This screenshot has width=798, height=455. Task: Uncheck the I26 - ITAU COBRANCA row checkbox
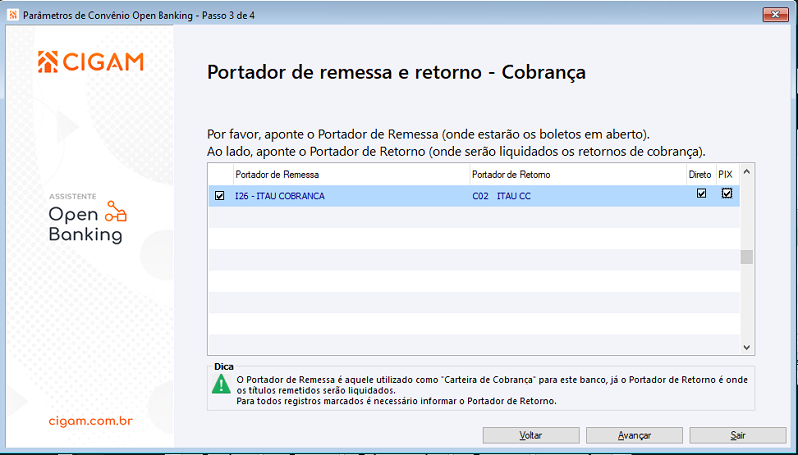(x=219, y=195)
